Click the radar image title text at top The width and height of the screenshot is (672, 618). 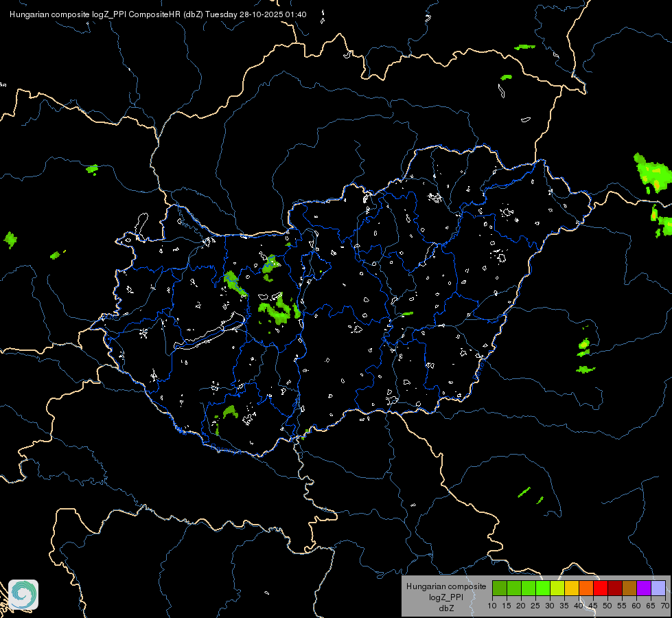(158, 14)
